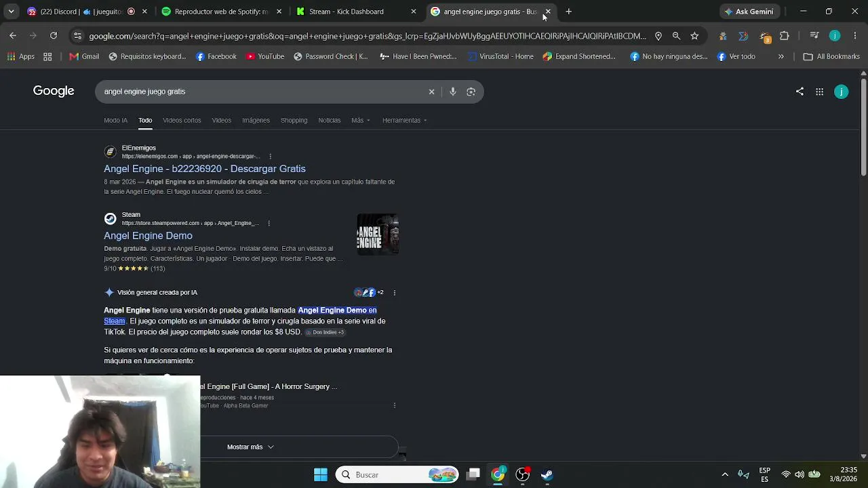Viewport: 868px width, 488px height.
Task: Open the Google logo homepage
Action: pos(54,91)
